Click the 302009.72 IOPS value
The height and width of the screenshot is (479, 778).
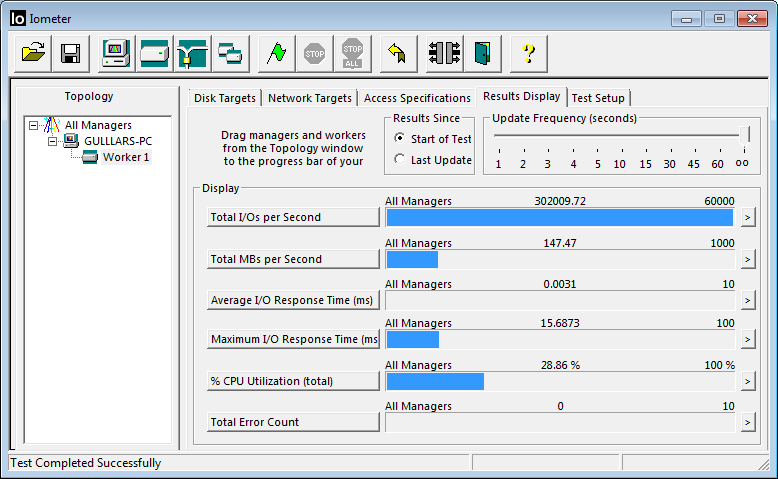click(x=560, y=201)
